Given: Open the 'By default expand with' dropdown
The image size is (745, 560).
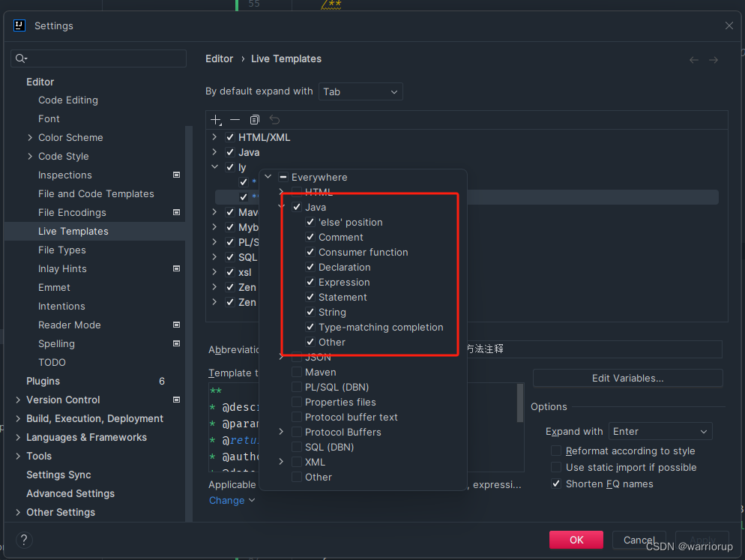Looking at the screenshot, I should tap(361, 91).
